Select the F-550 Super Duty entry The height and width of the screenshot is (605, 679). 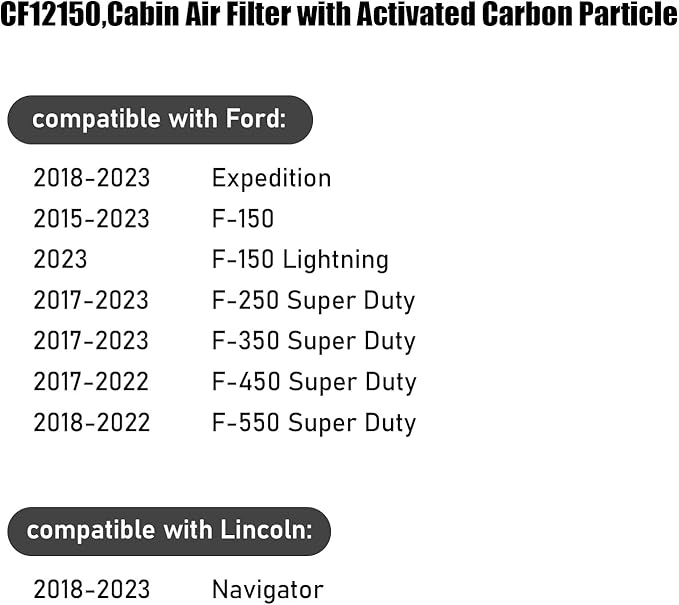tap(313, 423)
